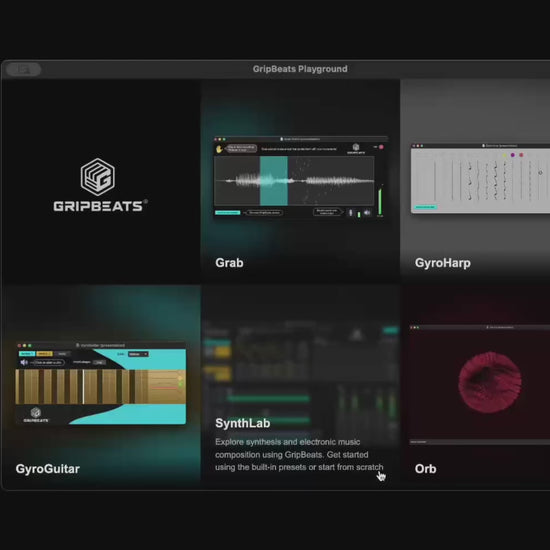Click the purple dot in GyroHarp preview

coord(513,155)
